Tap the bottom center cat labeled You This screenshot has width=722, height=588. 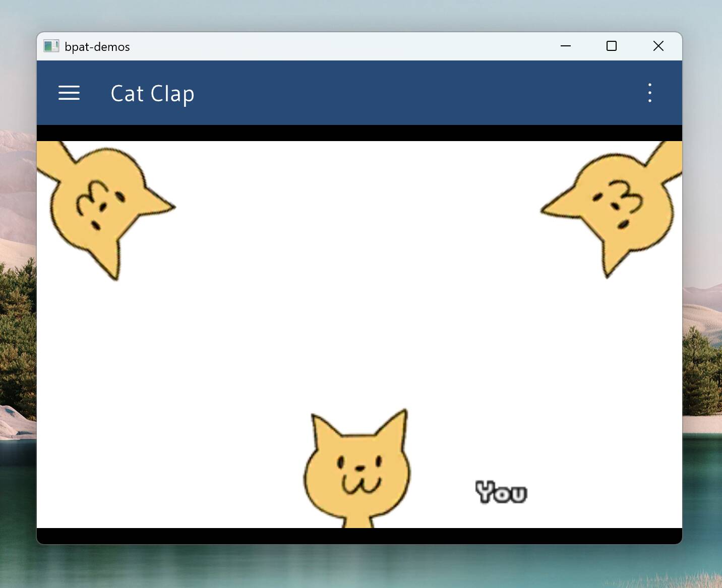click(357, 469)
